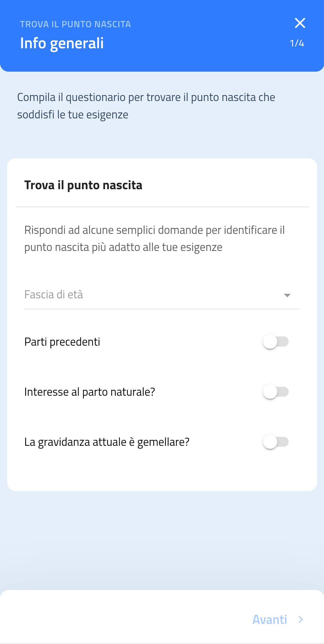Screen dimensions: 324x644
Task: Click the Interesse al parto naturale question
Action: tap(89, 392)
